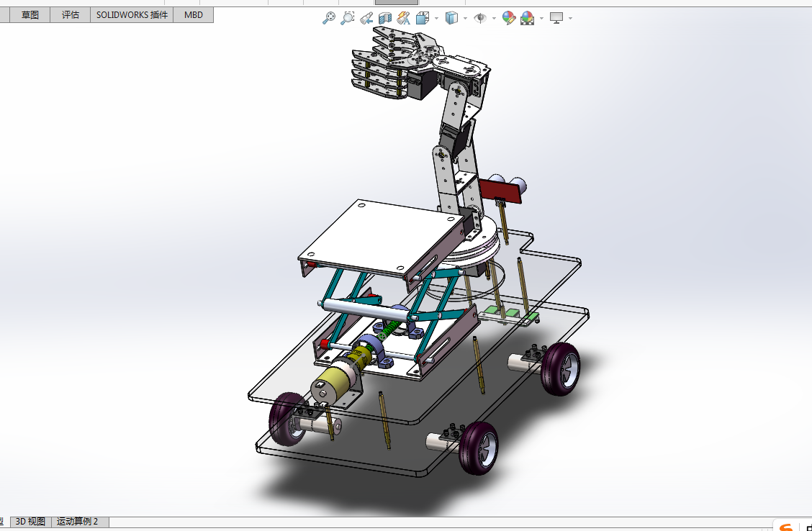Click the View Orientation cube icon
This screenshot has height=531, width=812.
tap(422, 18)
